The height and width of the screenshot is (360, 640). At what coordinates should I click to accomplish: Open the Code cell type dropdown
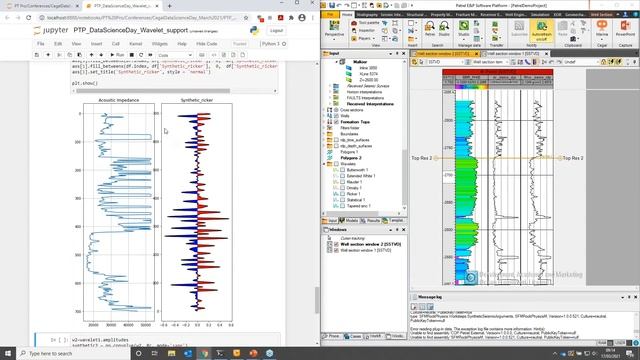pyautogui.click(x=175, y=55)
